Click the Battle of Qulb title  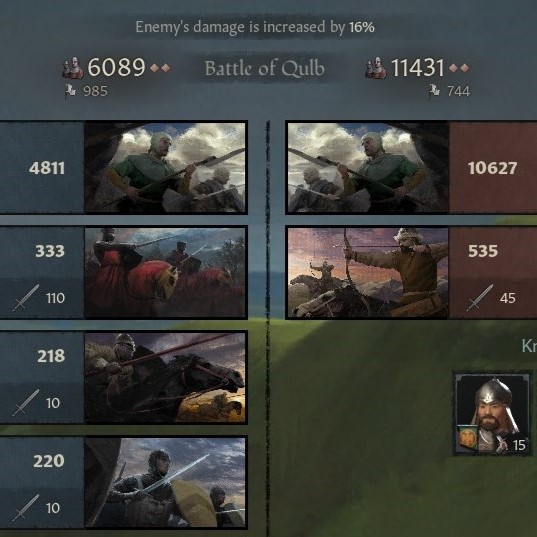coord(264,68)
